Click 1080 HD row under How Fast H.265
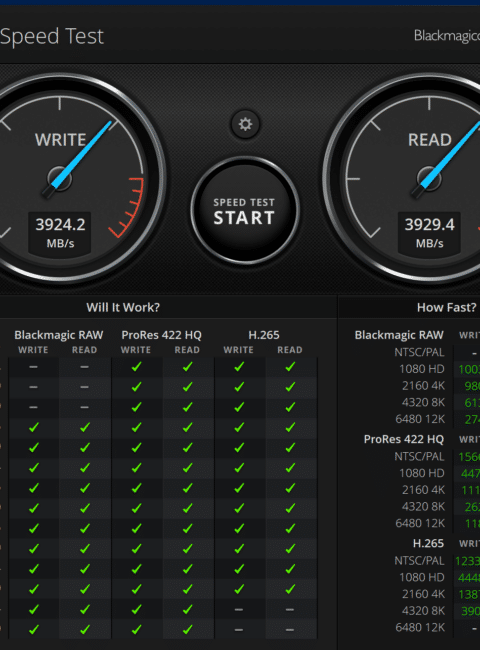This screenshot has height=650, width=480. pyautogui.click(x=422, y=577)
